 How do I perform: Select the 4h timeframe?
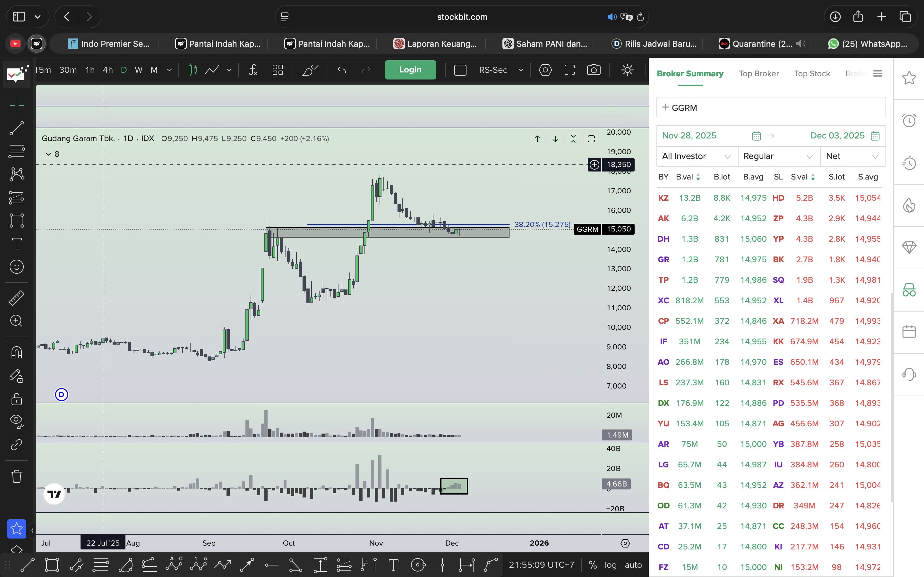[108, 70]
